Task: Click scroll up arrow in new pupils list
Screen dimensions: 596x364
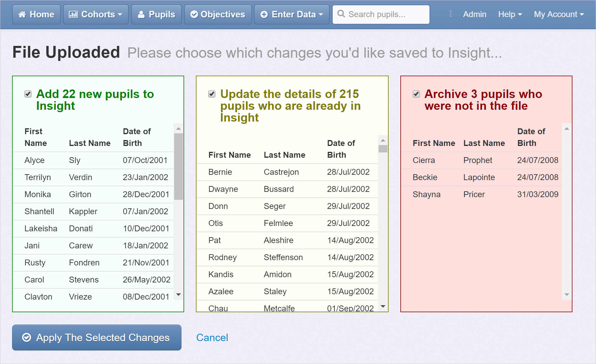Action: [178, 129]
